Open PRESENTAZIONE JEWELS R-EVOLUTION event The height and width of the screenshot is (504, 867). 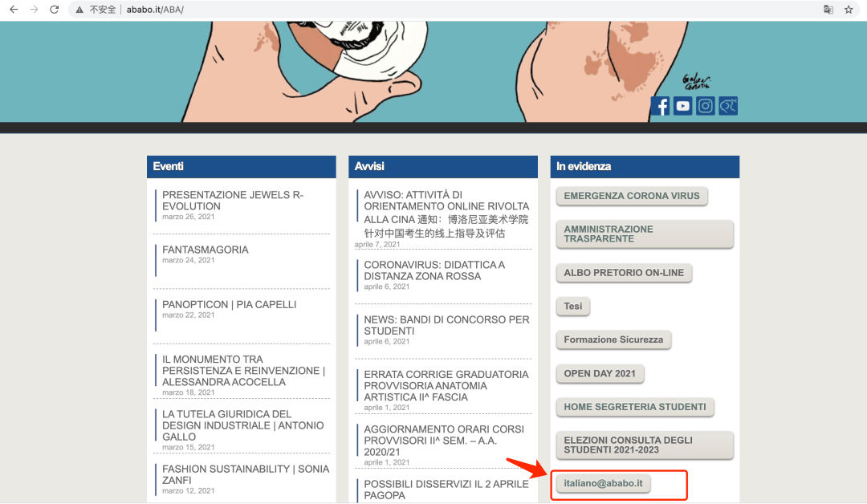pyautogui.click(x=233, y=201)
